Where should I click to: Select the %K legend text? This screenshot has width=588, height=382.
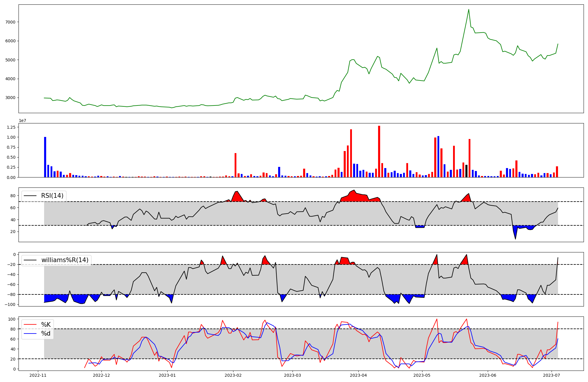46,325
